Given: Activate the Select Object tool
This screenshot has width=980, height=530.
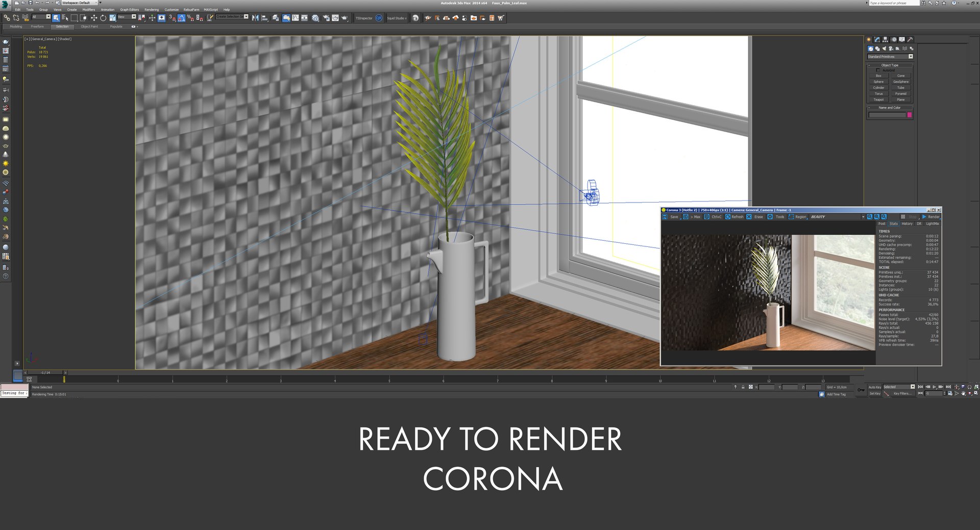Looking at the screenshot, I should (x=56, y=18).
